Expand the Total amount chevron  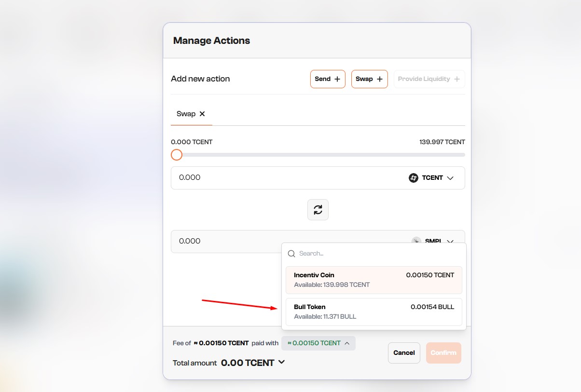[281, 362]
